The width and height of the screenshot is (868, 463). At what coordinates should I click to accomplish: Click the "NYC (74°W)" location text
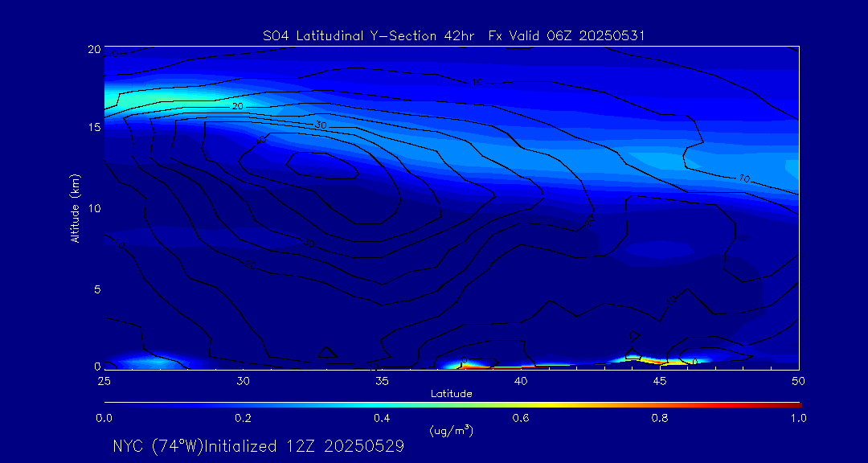[x=158, y=446]
